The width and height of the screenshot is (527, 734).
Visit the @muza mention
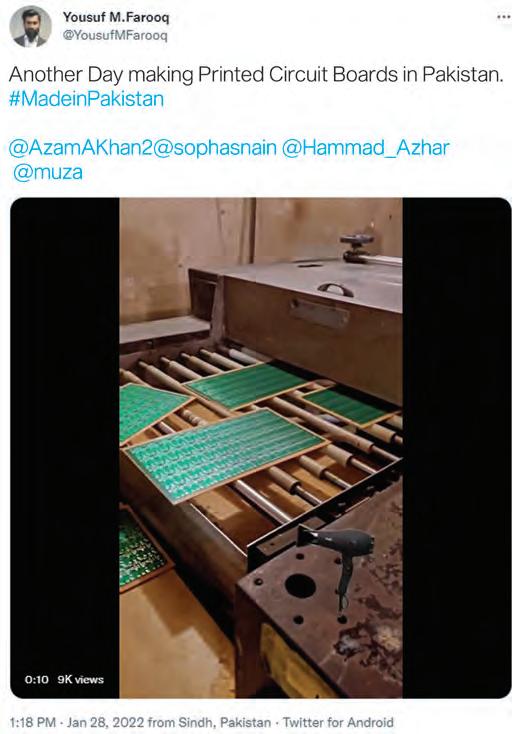[48, 172]
